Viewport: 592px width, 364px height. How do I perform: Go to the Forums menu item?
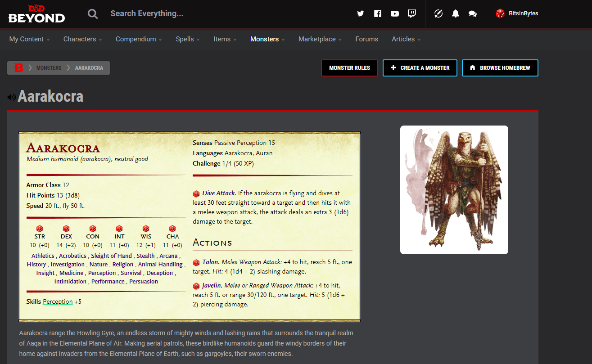click(x=366, y=39)
